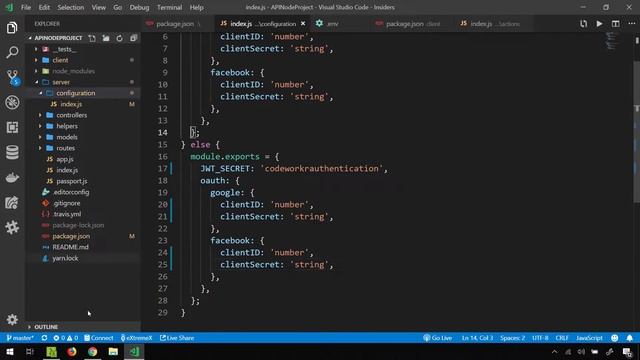This screenshot has width=640, height=360.
Task: Open the Terminal menu
Action: (x=169, y=7)
